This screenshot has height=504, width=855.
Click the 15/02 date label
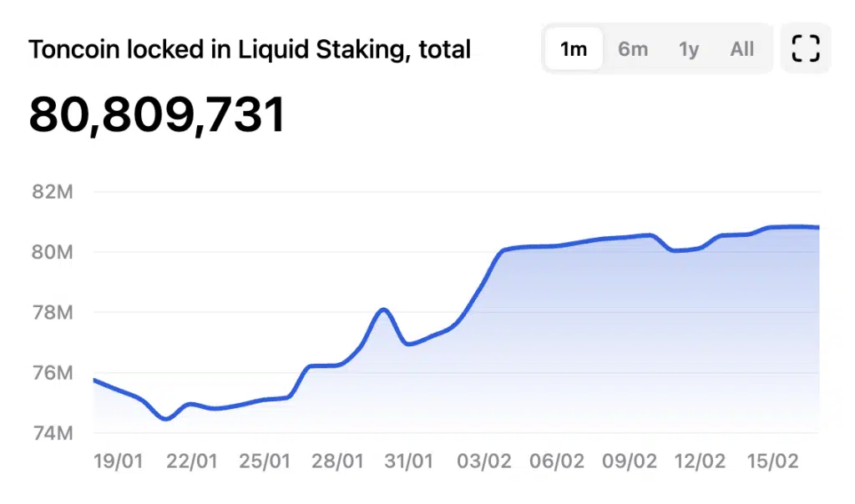click(772, 461)
